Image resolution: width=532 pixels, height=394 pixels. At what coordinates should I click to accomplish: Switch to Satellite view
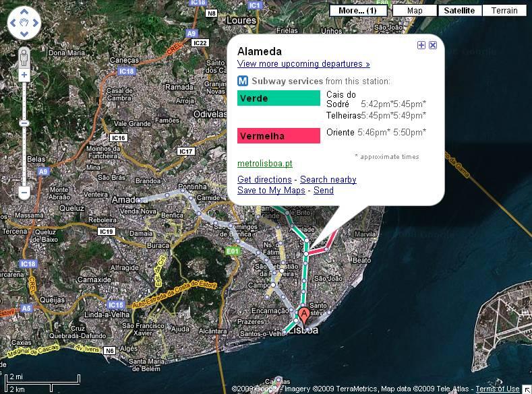click(459, 11)
